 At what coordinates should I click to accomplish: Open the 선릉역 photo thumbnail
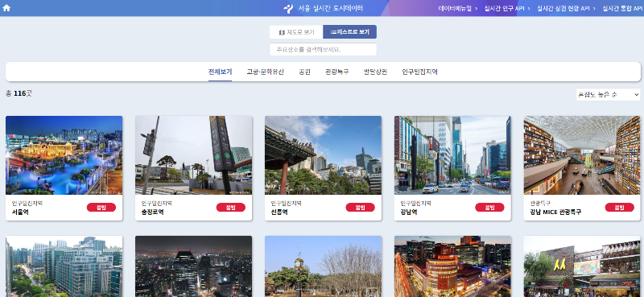click(x=324, y=155)
